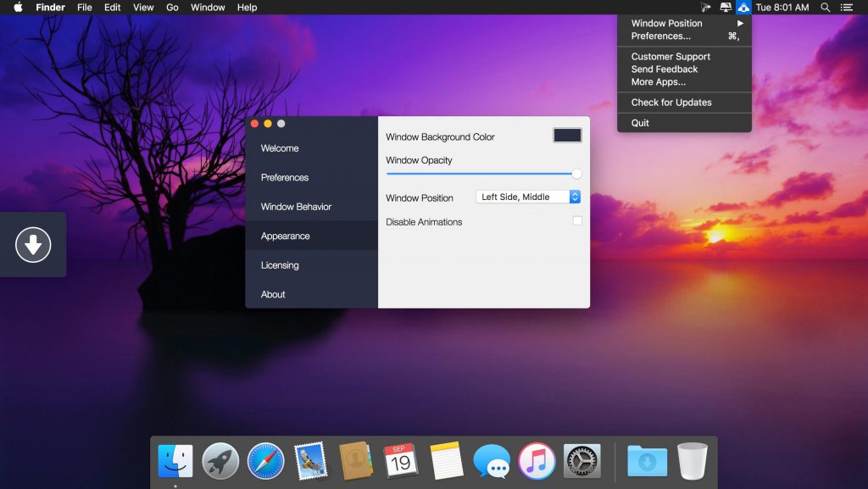Open Safari from the Dock
868x489 pixels.
265,461
